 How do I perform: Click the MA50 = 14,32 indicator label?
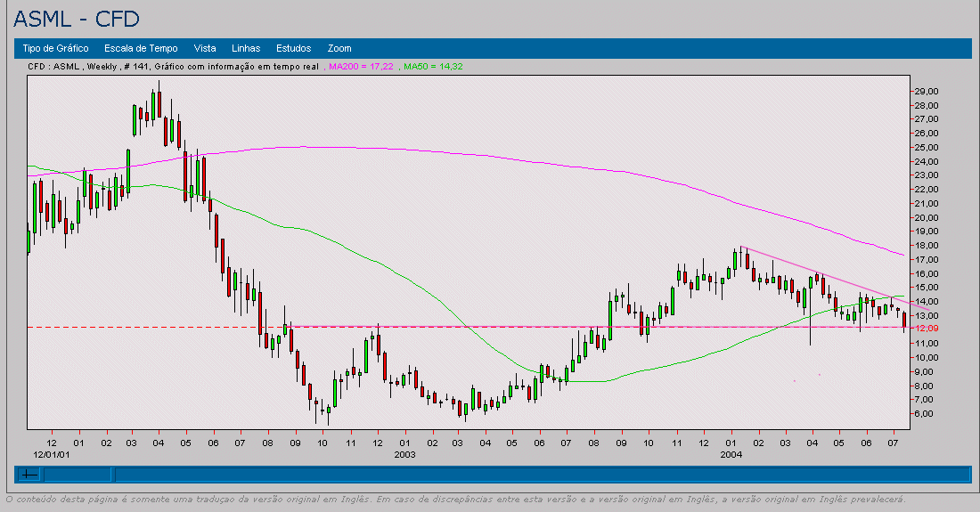point(433,67)
